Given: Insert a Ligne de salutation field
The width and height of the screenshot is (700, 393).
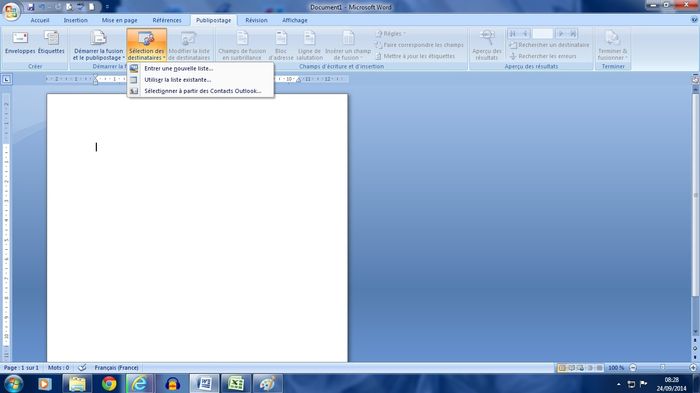Looking at the screenshot, I should click(x=309, y=46).
